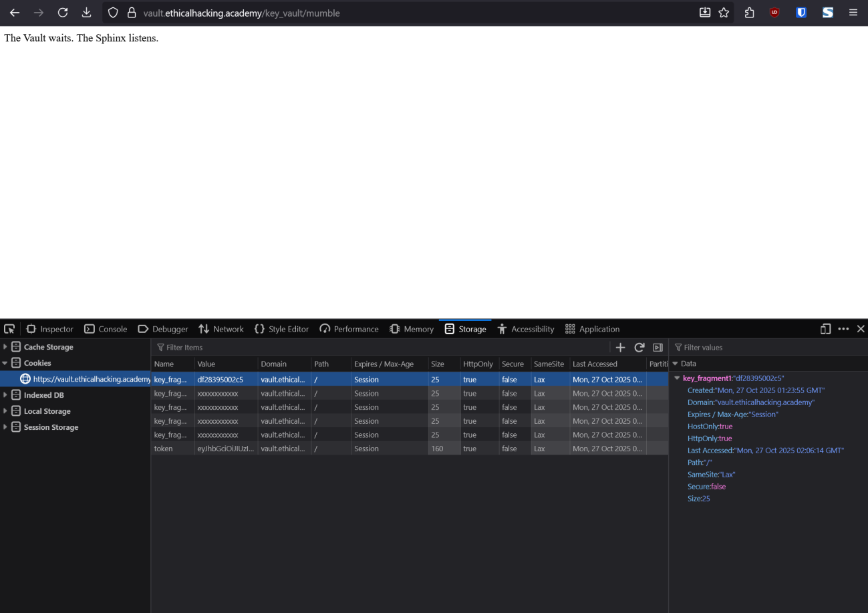Image resolution: width=868 pixels, height=613 pixels.
Task: Toggle responsive design mode icon
Action: 825,329
